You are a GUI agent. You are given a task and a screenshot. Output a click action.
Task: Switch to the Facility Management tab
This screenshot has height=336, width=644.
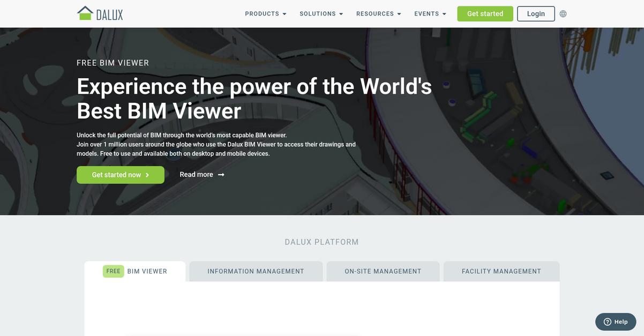click(501, 271)
